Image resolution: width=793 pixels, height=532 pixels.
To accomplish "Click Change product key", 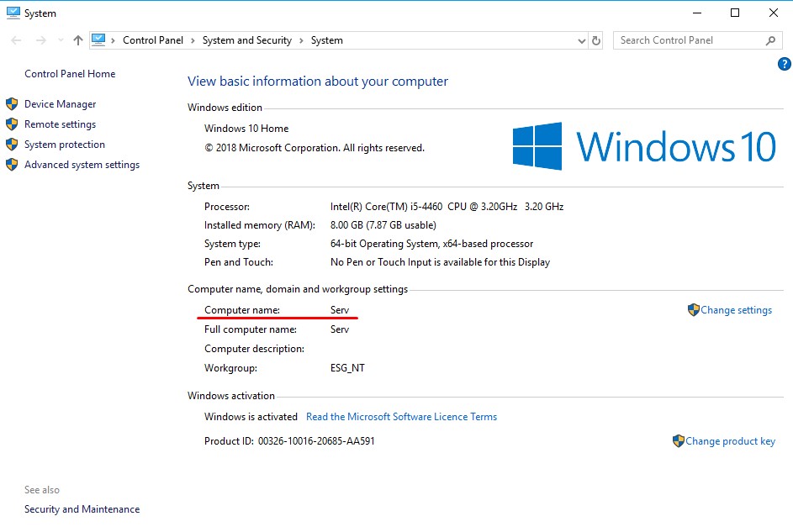I will 729,441.
